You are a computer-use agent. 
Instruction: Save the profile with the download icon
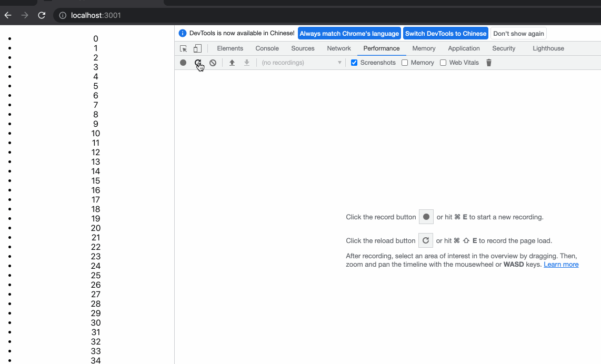[x=246, y=63]
